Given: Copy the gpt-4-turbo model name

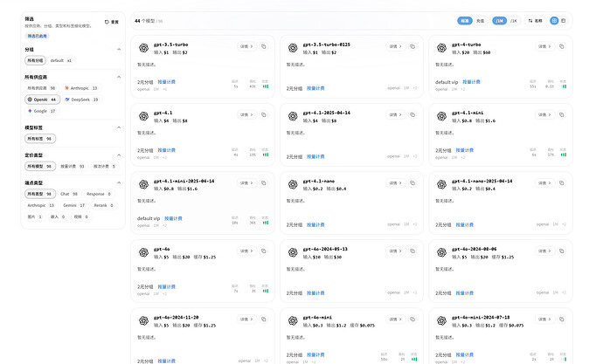Looking at the screenshot, I should pos(561,46).
